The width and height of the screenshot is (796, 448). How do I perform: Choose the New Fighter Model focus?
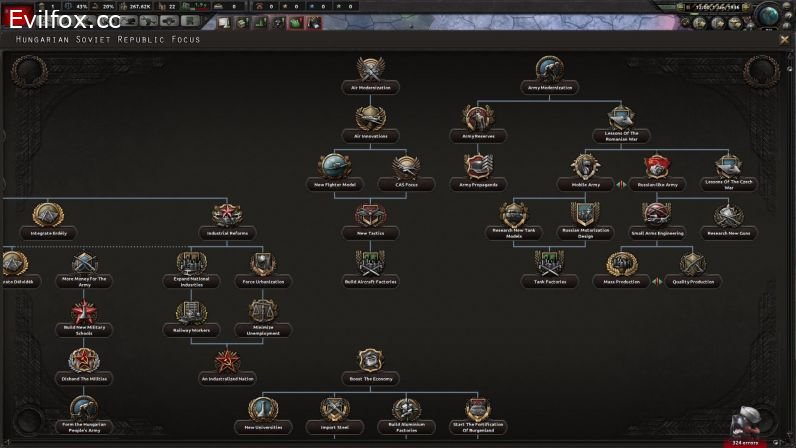click(335, 168)
